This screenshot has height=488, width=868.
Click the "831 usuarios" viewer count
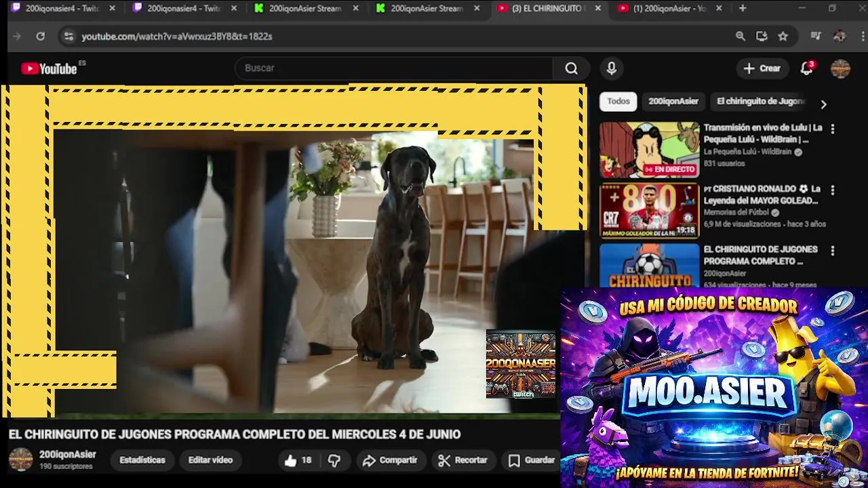[x=724, y=164]
